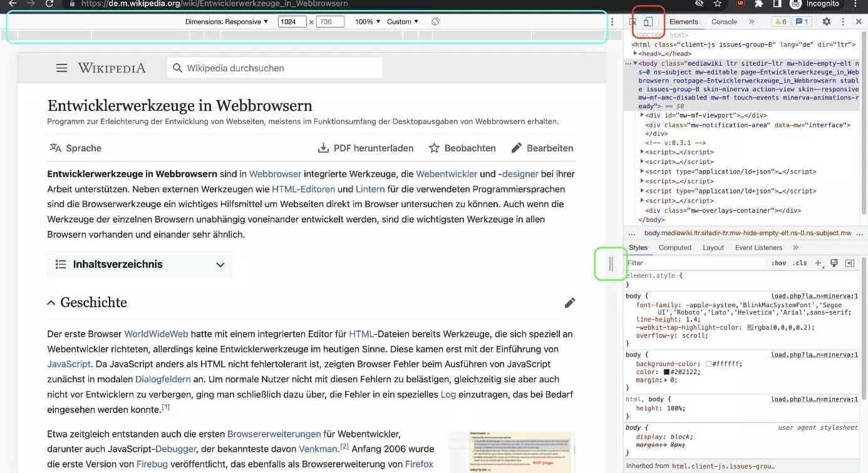Expand the head element in the DOM tree

636,54
